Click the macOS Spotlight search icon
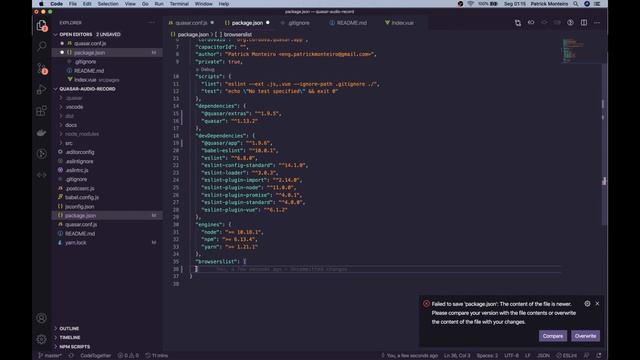The image size is (640, 360). click(x=576, y=4)
